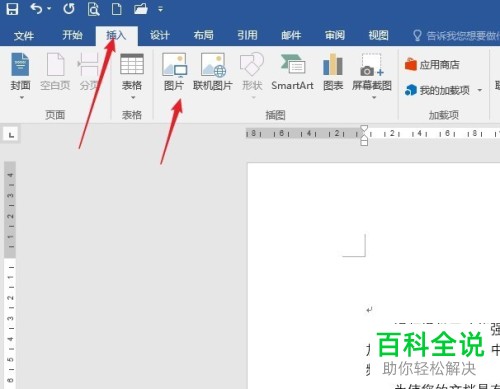Switch to the 开始 (Home) tab
This screenshot has height=389, width=500.
pos(72,35)
